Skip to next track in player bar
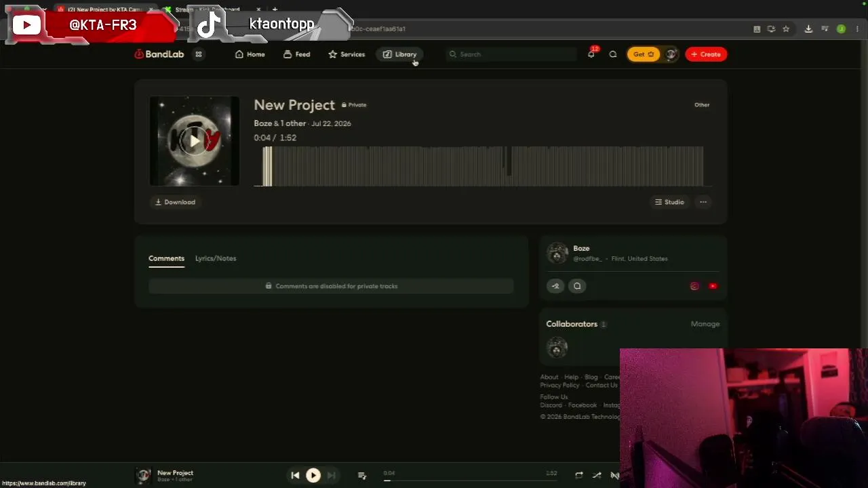Viewport: 868px width, 488px height. click(x=332, y=476)
